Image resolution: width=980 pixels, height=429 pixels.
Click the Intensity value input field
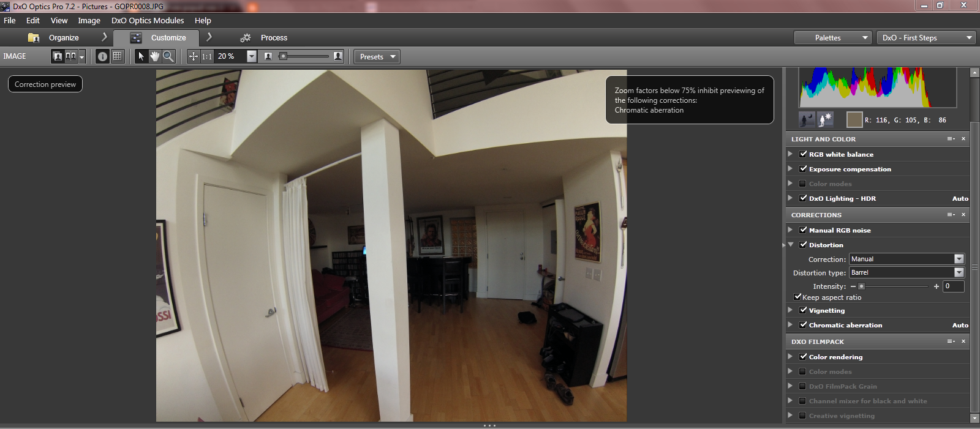[x=954, y=286]
